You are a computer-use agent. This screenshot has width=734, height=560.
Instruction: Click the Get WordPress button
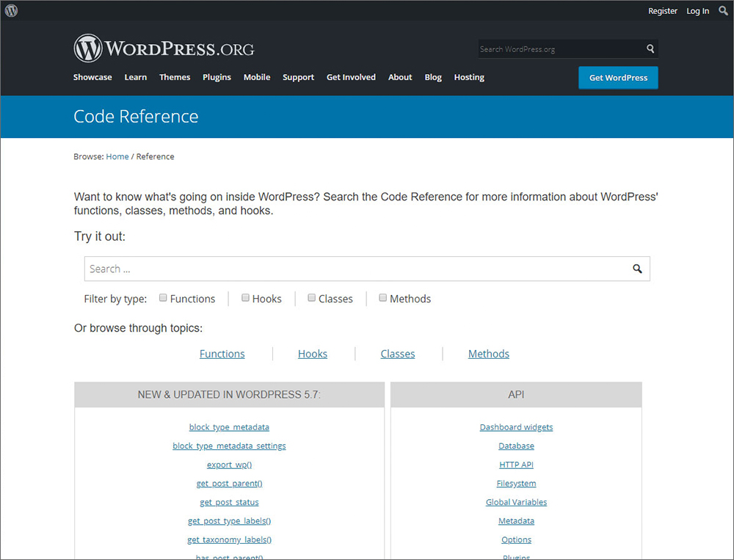click(x=618, y=78)
